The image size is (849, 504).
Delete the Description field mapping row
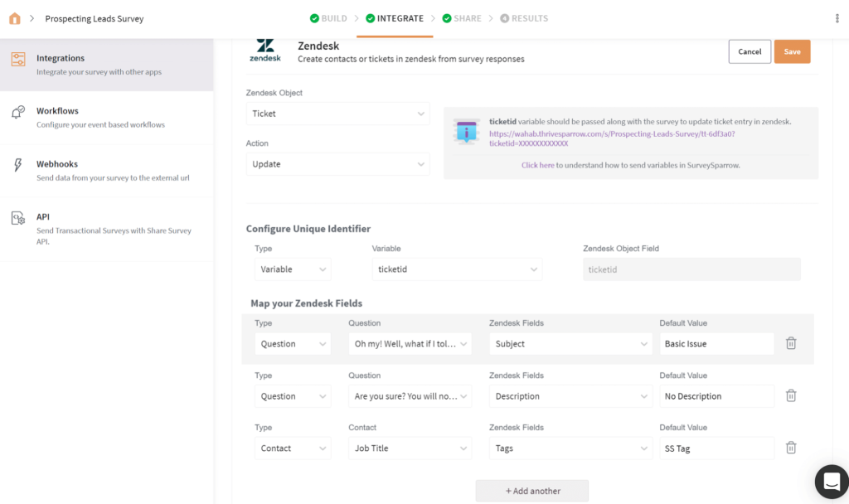(791, 396)
